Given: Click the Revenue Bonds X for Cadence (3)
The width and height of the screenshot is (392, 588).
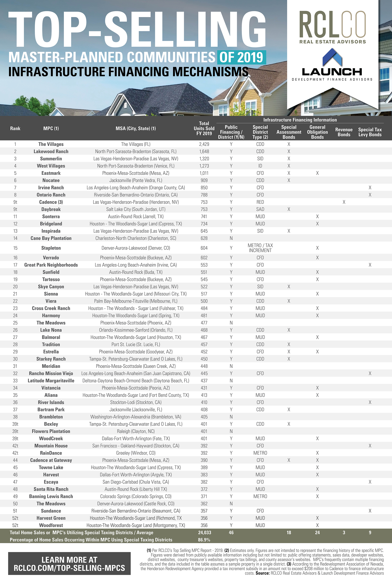Looking at the screenshot, I should click(x=344, y=202).
